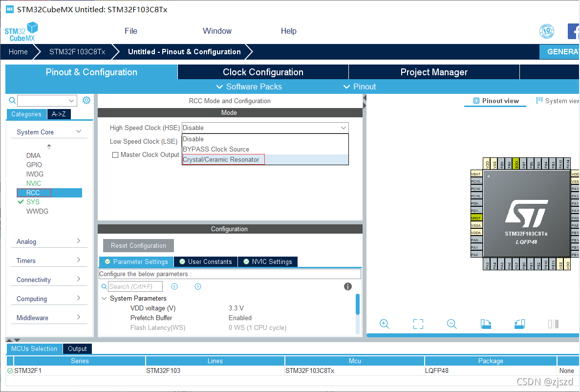Switch to Project Manager tab
580x392 pixels.
pos(434,72)
